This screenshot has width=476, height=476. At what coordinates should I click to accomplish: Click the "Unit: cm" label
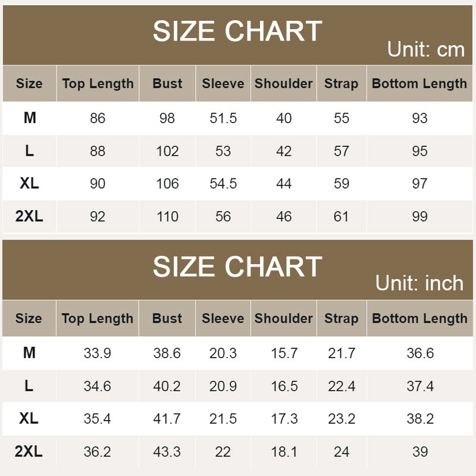tap(425, 49)
